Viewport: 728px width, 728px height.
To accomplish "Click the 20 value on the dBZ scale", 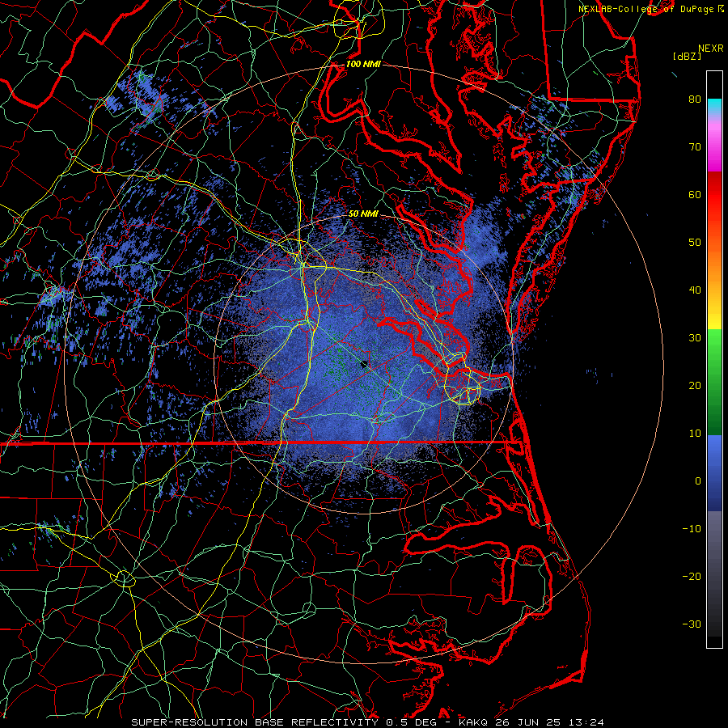I will pos(695,386).
